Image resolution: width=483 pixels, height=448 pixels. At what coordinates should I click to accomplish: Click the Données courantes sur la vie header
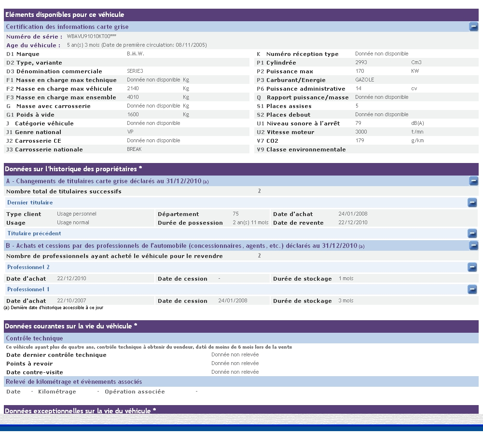tap(241, 326)
